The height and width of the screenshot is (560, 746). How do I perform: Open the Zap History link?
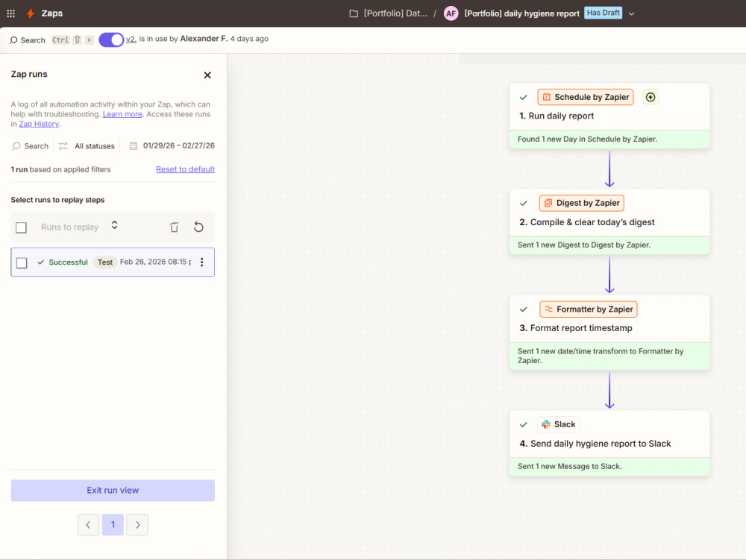39,124
